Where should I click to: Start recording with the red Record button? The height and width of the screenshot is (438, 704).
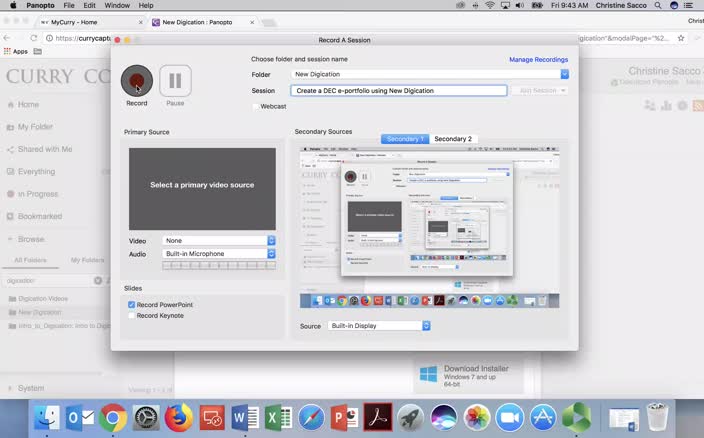[137, 81]
